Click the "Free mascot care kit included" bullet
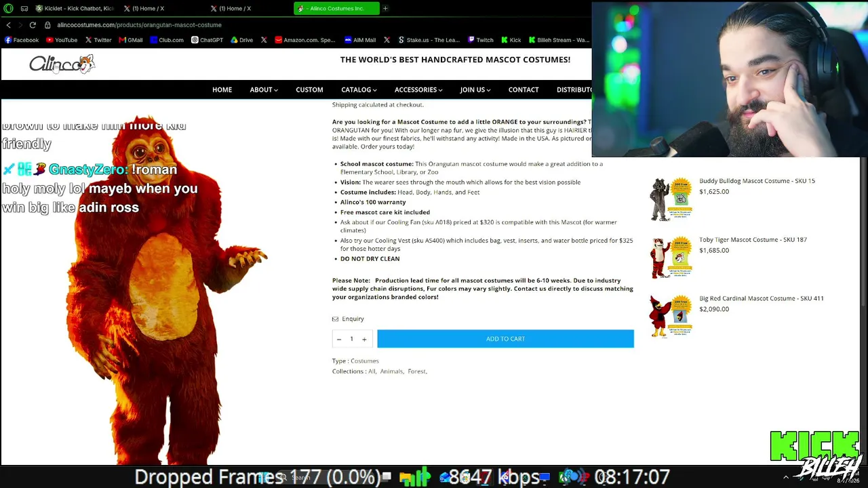868x488 pixels. (x=385, y=212)
